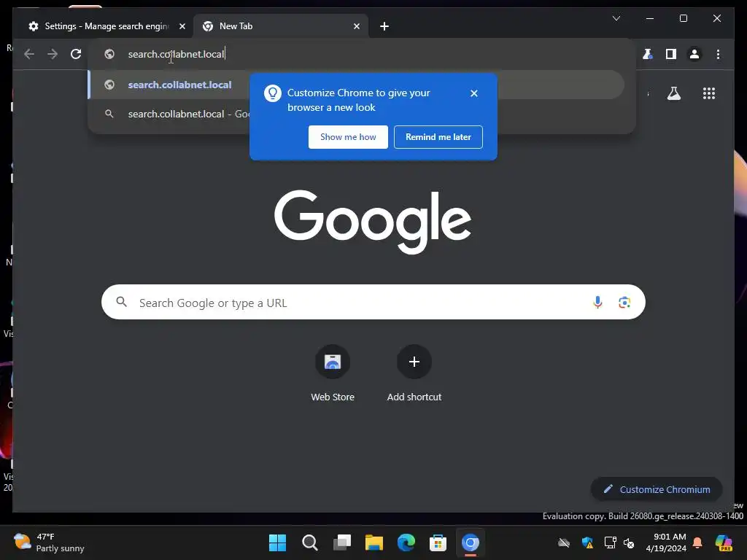This screenshot has height=560, width=747.
Task: Open Windows Security tray icon
Action: (587, 542)
